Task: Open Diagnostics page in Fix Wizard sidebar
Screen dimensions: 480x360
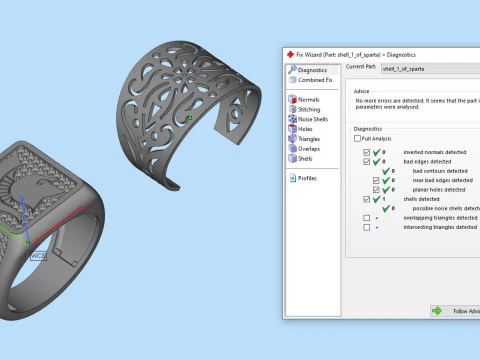Action: 312,70
